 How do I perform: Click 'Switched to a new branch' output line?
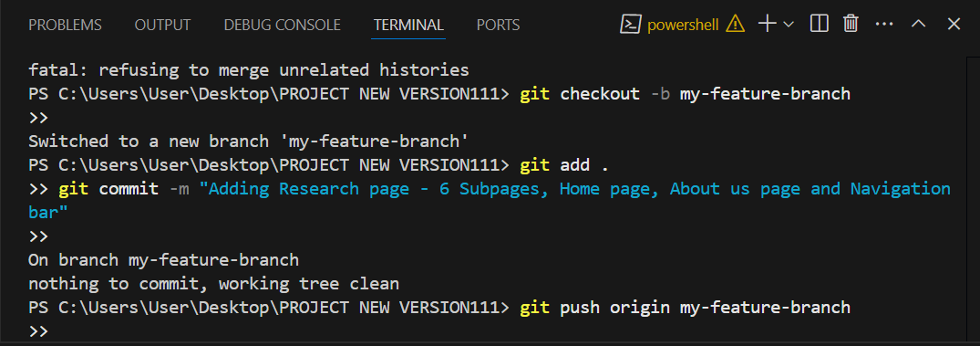(249, 142)
